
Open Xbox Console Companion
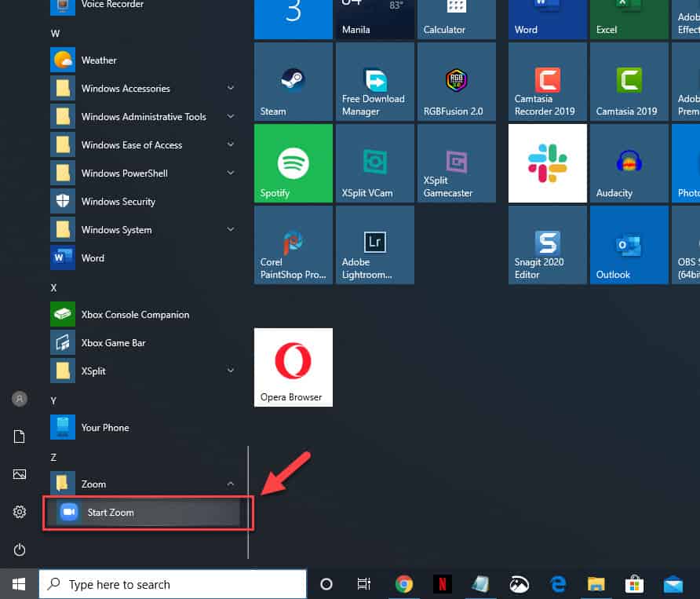145,315
